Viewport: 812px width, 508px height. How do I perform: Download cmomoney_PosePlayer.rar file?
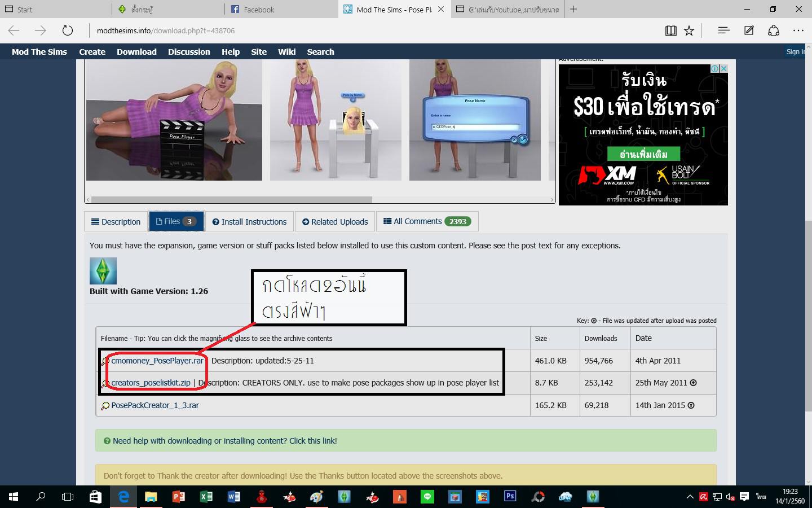click(x=157, y=360)
